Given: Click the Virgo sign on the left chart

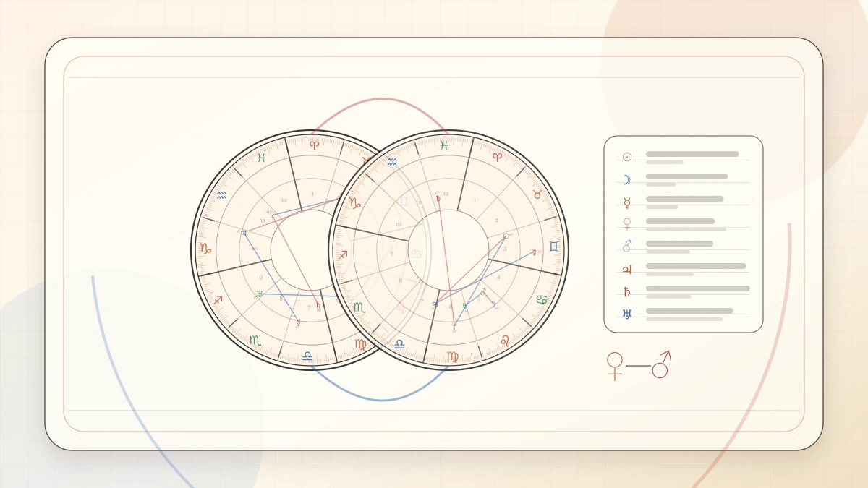Looking at the screenshot, I should (360, 344).
